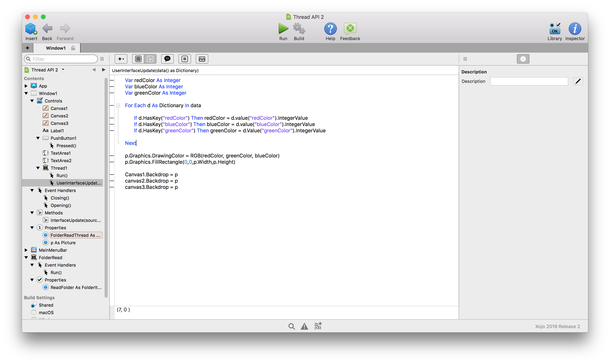Click 'Next' keyword in code editor
The image size is (610, 364).
pyautogui.click(x=130, y=143)
